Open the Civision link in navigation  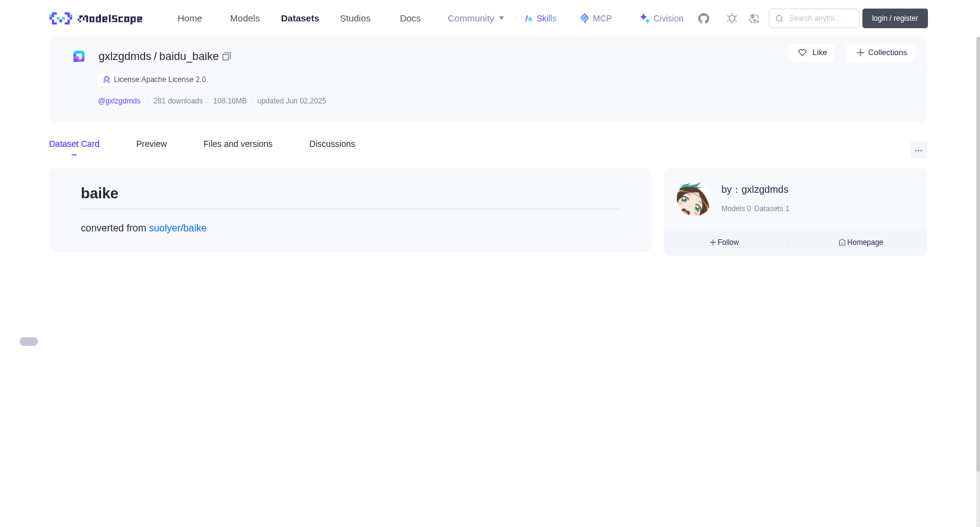coord(661,18)
